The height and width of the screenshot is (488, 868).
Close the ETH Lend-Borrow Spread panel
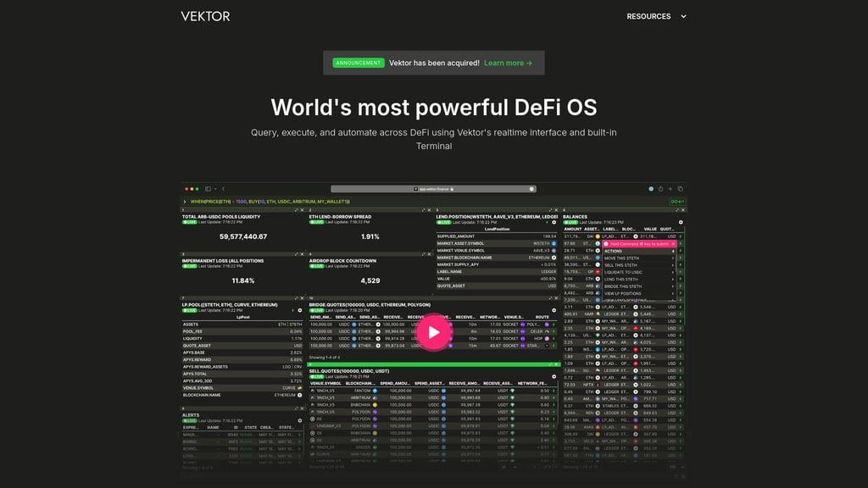pos(429,210)
